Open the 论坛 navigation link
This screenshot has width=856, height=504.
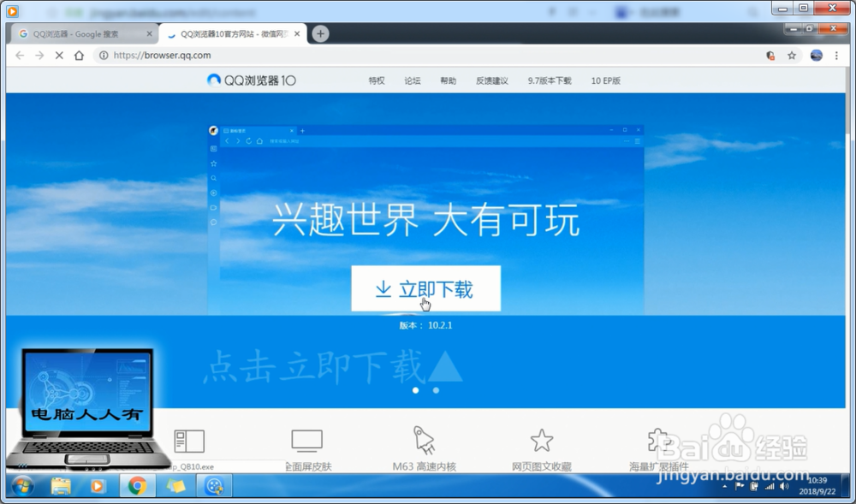click(x=413, y=80)
